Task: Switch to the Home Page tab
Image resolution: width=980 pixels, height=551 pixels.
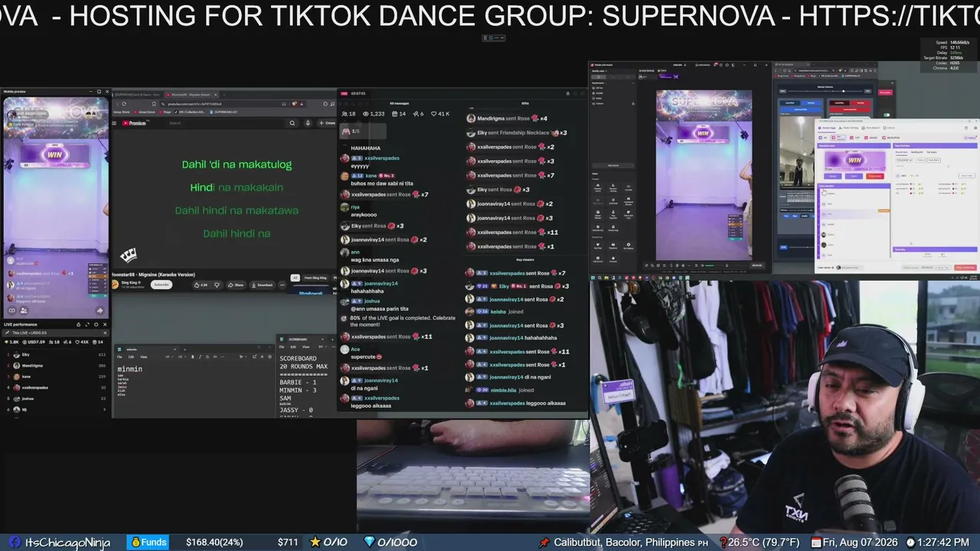Action: [x=828, y=128]
